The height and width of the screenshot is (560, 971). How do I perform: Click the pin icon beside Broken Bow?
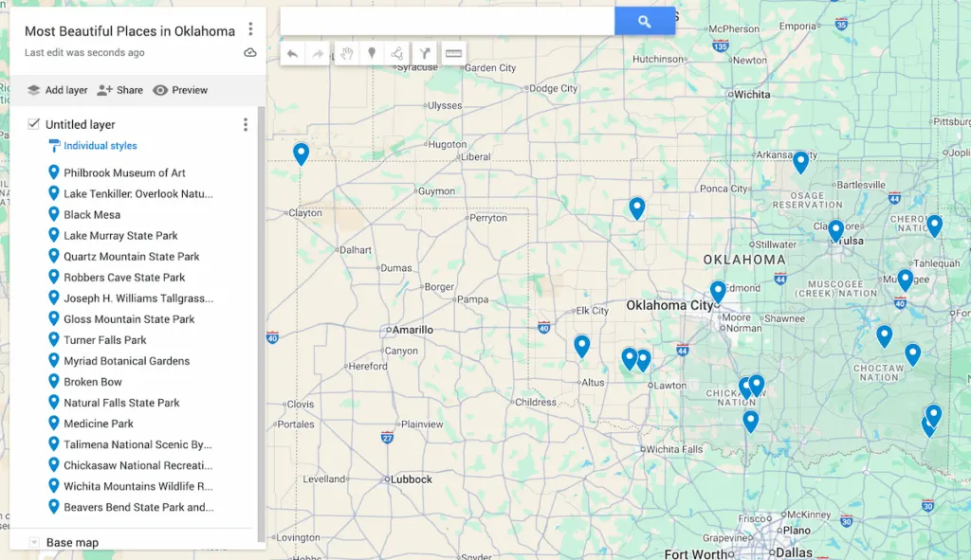pyautogui.click(x=54, y=382)
